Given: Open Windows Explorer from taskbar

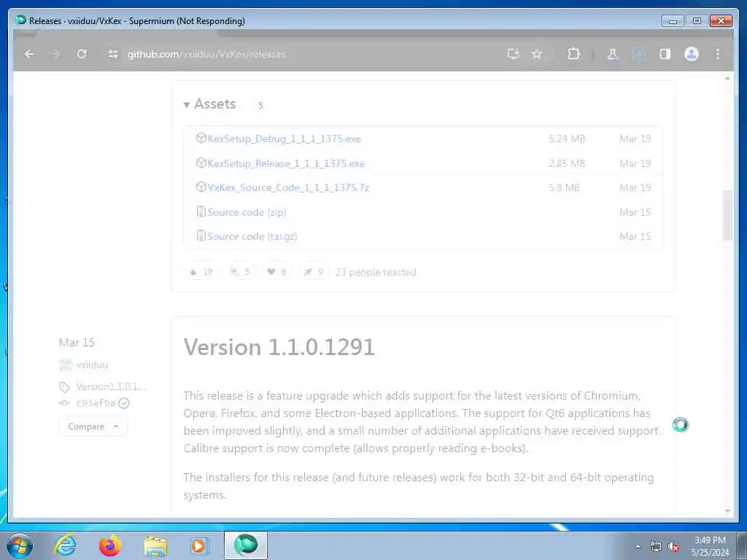Looking at the screenshot, I should [155, 546].
